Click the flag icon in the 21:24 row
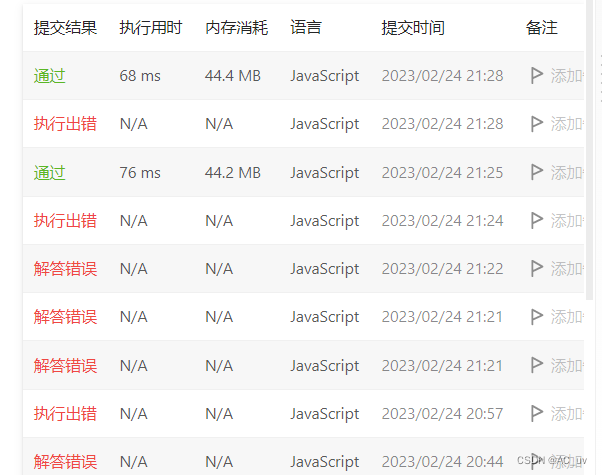 click(536, 220)
